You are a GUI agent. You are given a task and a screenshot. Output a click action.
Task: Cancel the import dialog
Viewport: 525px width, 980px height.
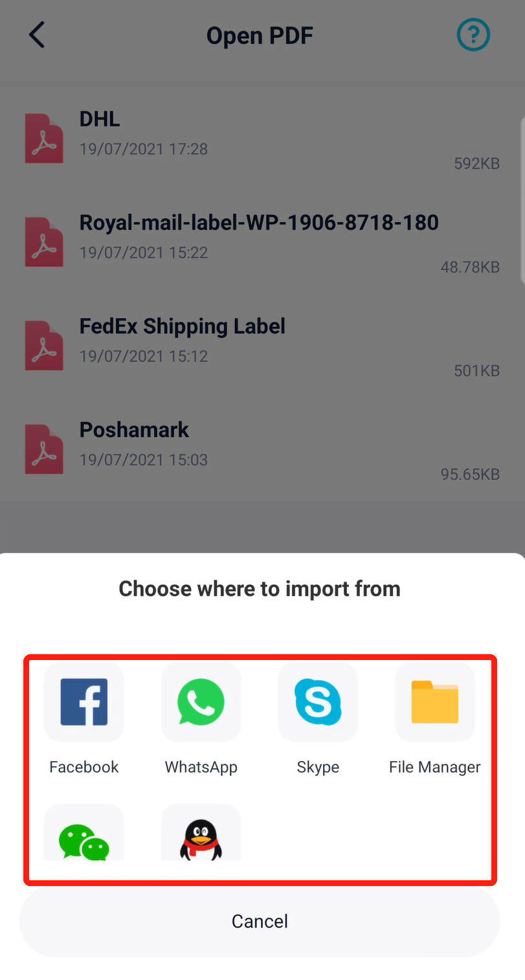click(260, 921)
